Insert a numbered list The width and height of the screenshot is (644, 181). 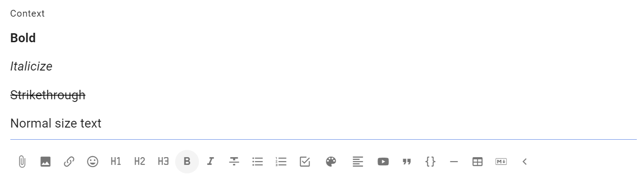pos(281,162)
